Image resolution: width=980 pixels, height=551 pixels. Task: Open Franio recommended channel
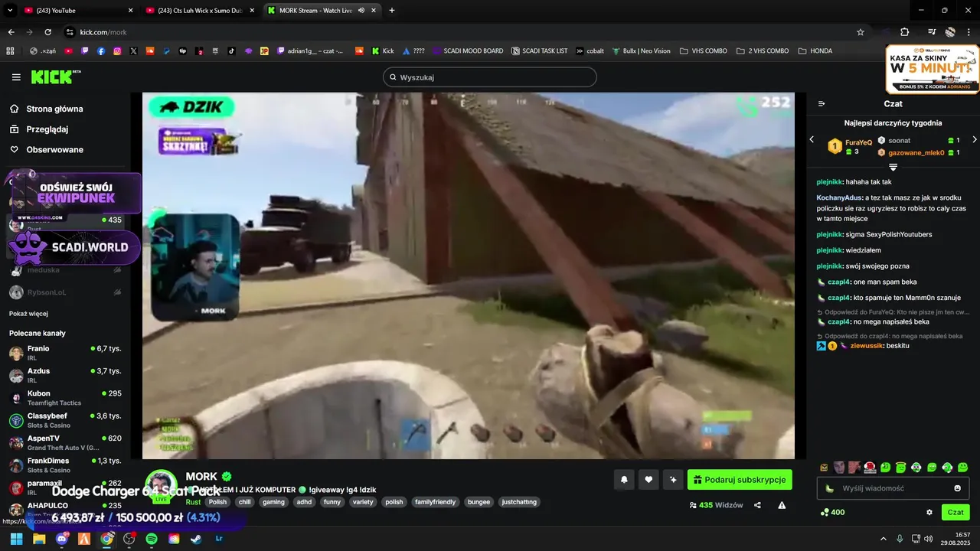tap(67, 353)
